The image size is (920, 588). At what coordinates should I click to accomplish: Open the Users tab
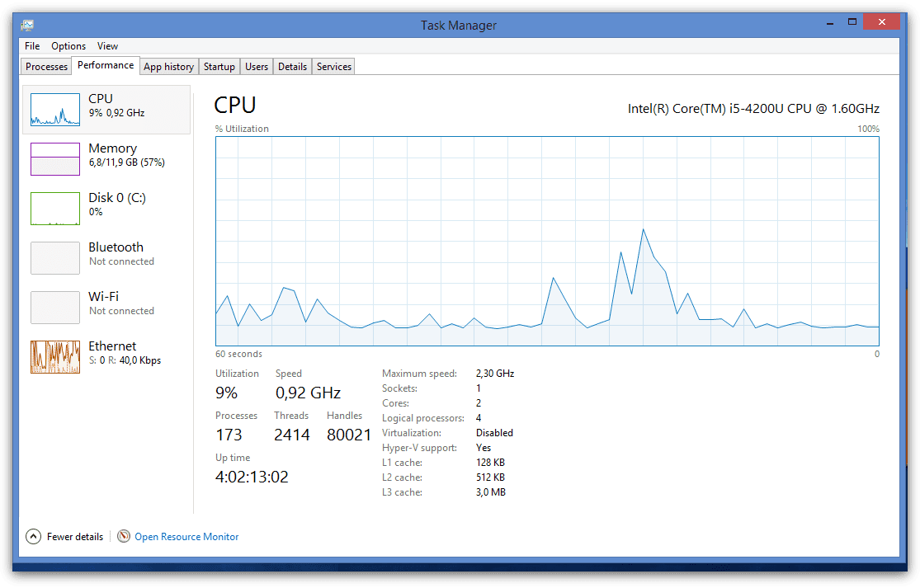pyautogui.click(x=257, y=67)
